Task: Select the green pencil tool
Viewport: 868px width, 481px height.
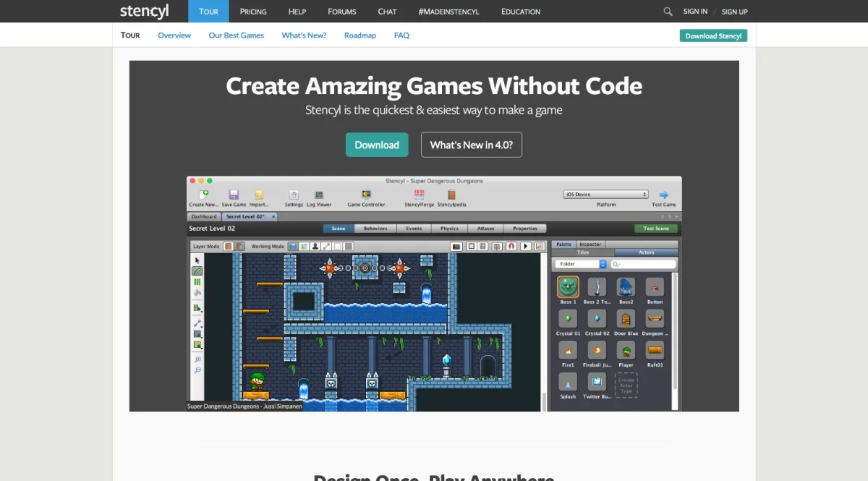Action: (x=197, y=271)
